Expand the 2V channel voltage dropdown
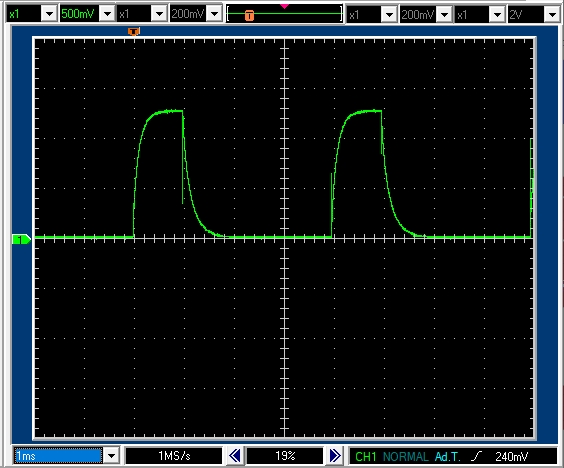The width and height of the screenshot is (564, 468). [x=552, y=15]
